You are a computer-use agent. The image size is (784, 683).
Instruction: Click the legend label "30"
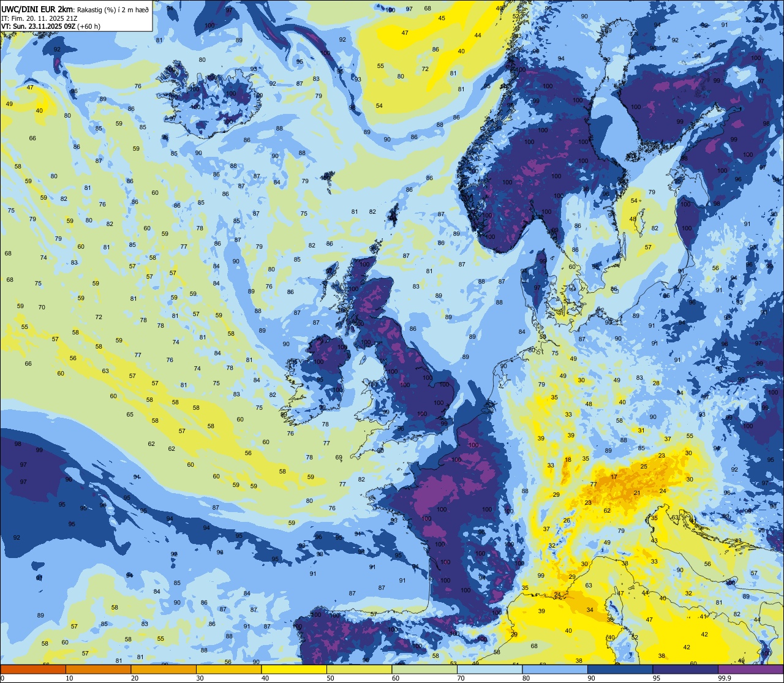point(200,678)
